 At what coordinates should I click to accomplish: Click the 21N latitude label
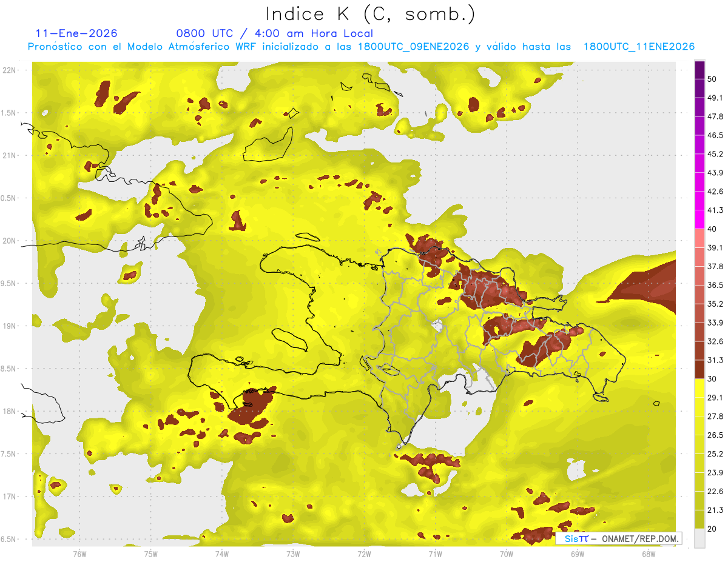pos(10,155)
